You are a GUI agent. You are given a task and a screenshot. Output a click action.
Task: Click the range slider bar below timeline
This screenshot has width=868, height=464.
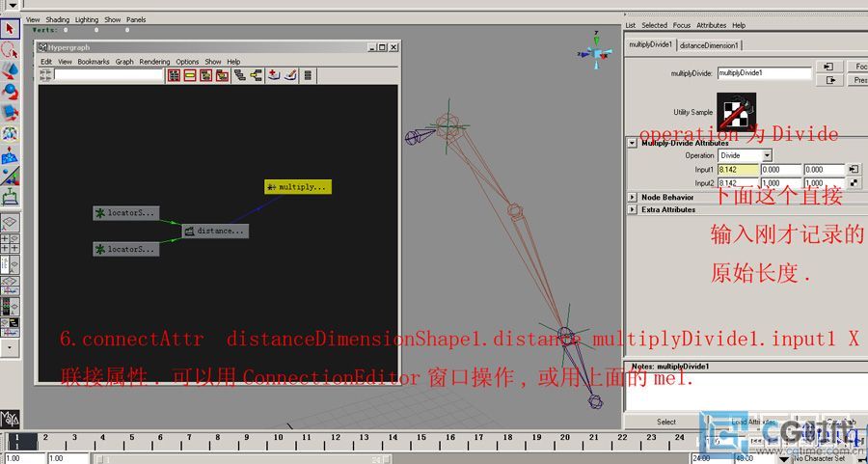[x=242, y=459]
